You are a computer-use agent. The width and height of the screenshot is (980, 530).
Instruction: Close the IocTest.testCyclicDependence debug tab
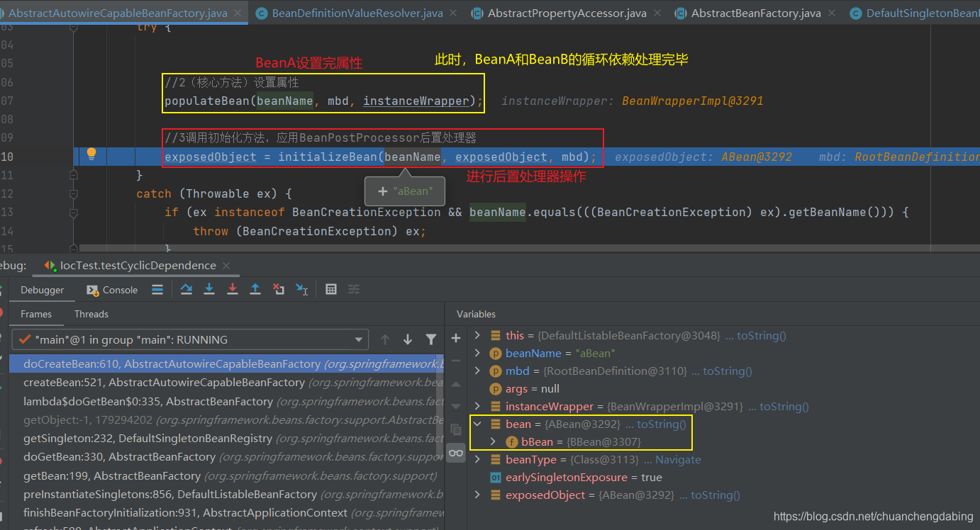coord(226,266)
